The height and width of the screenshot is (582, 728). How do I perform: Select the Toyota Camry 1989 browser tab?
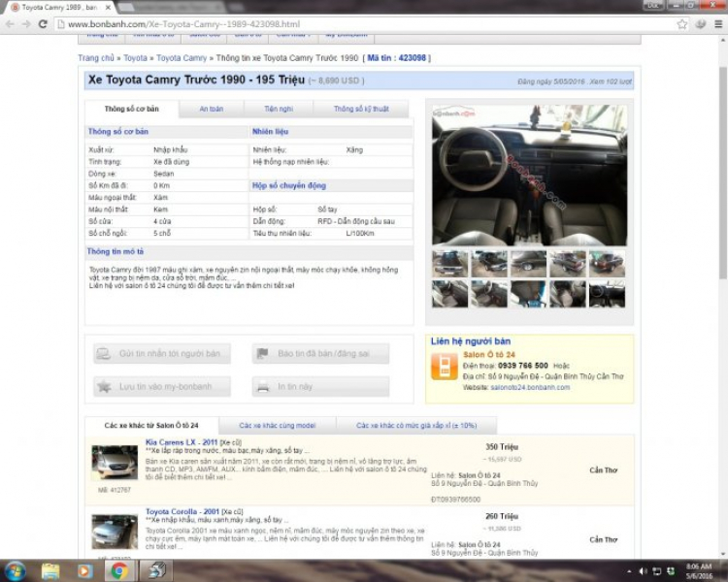pyautogui.click(x=59, y=8)
